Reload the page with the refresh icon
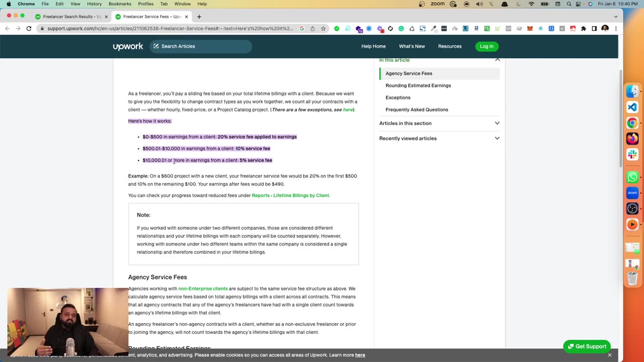 29,29
